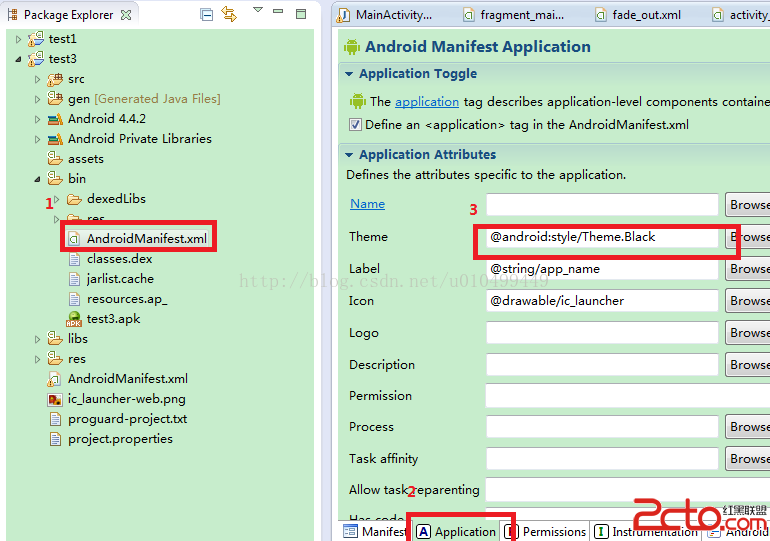Image resolution: width=770 pixels, height=541 pixels.
Task: Toggle Link with Editor icon
Action: click(229, 14)
